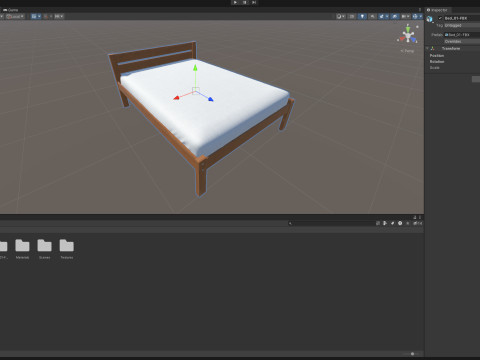Click the Scale label in Transform
480x360 pixels.
(435, 68)
